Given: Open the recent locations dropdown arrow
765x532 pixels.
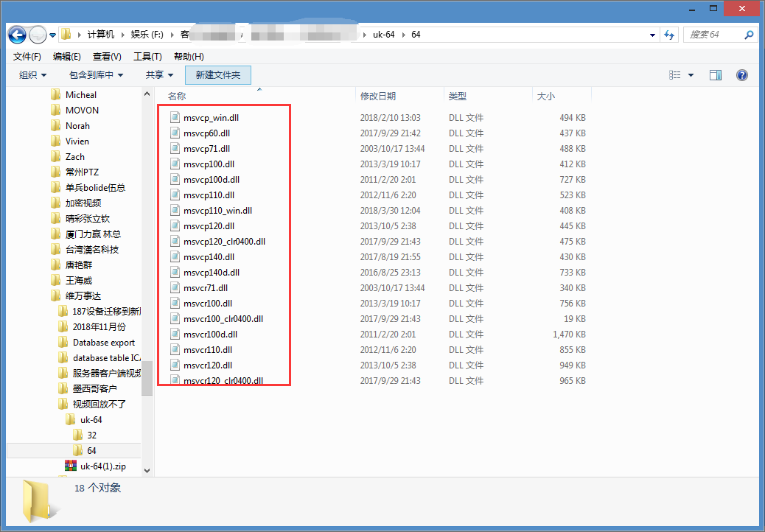Looking at the screenshot, I should 52,35.
